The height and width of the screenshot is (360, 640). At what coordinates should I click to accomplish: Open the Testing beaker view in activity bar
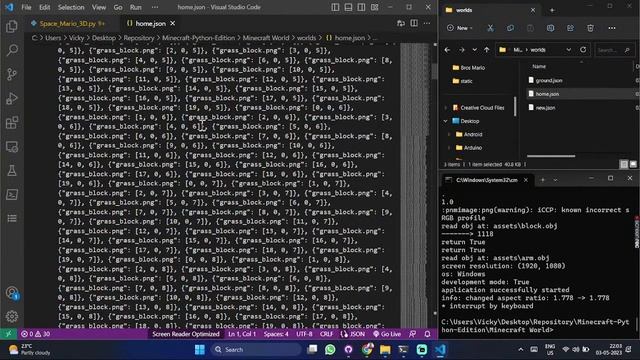(12, 171)
